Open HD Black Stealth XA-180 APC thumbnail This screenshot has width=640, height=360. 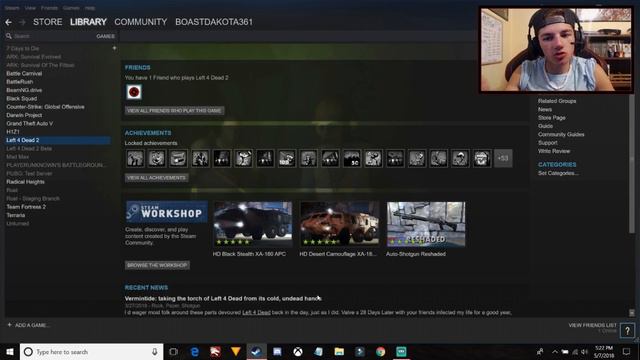click(x=253, y=224)
